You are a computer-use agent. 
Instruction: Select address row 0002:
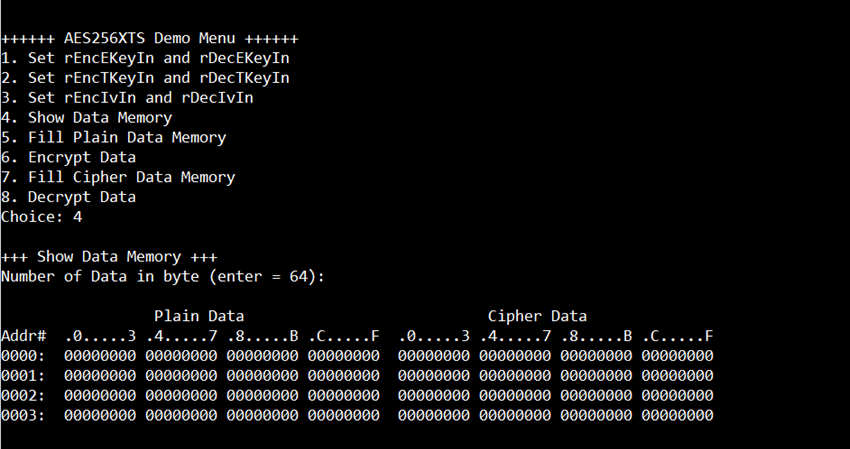357,395
